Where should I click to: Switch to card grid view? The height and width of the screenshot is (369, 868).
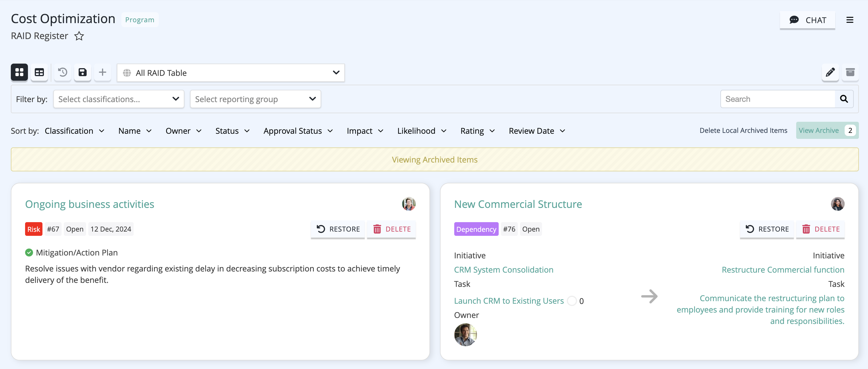tap(19, 72)
